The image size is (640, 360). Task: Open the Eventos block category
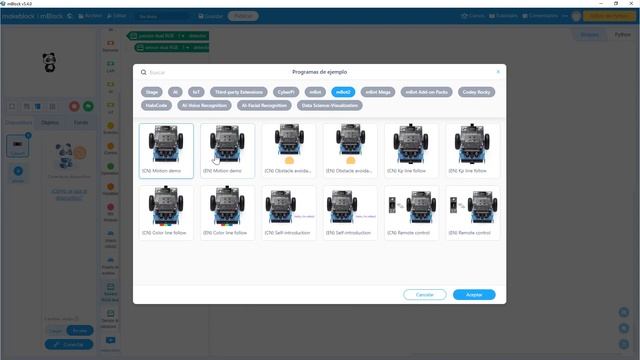[x=110, y=128]
